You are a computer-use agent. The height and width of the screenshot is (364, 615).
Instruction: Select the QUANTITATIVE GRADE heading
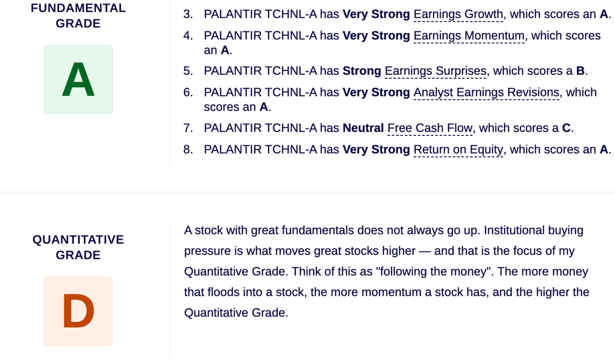[x=78, y=248]
